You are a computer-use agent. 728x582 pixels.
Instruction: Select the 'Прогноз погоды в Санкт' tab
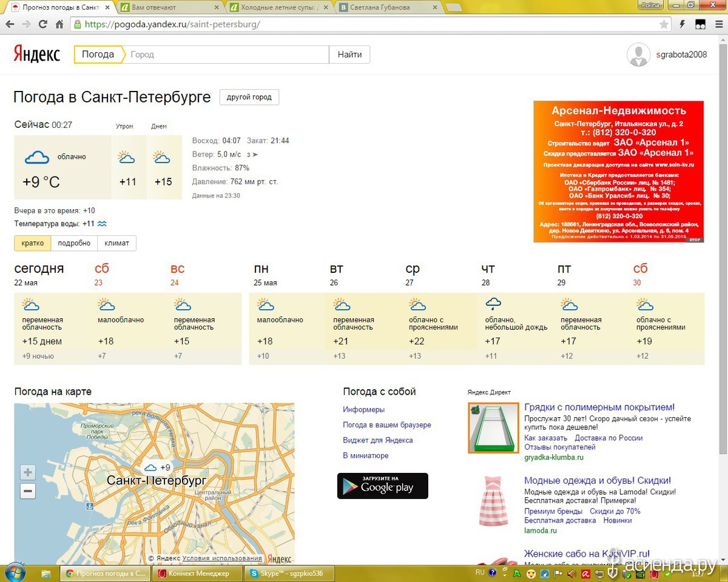61,7
